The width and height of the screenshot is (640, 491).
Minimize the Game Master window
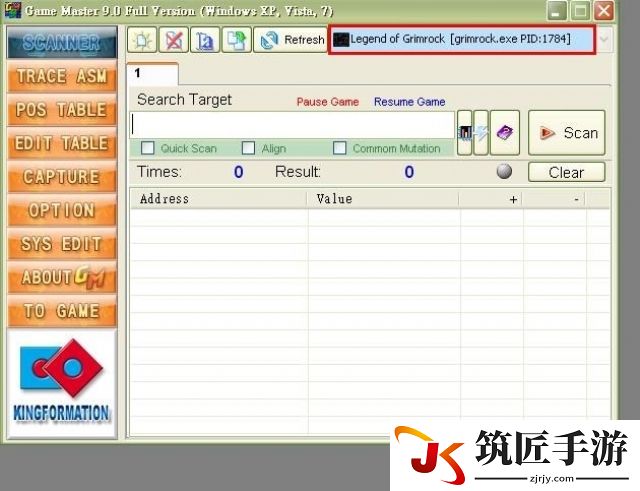click(x=556, y=11)
